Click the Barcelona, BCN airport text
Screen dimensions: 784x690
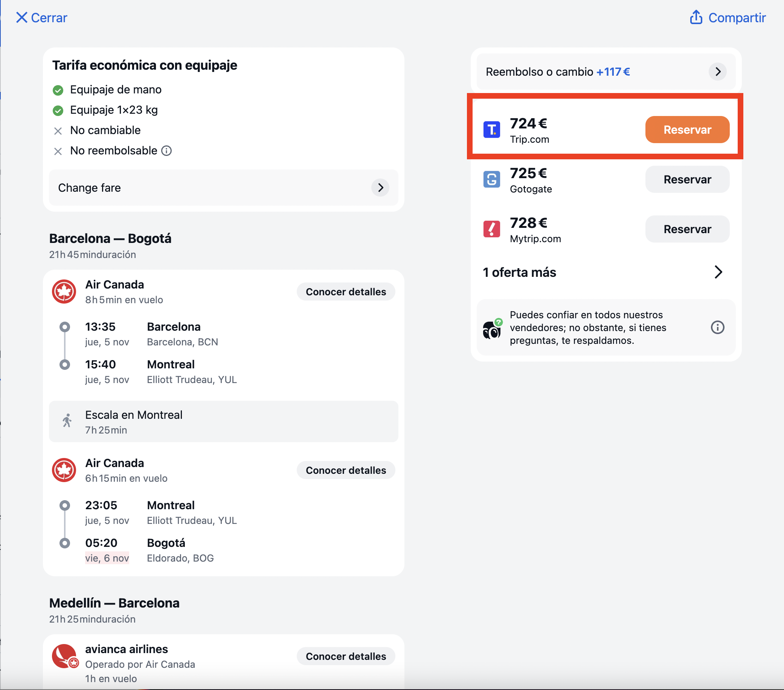183,342
